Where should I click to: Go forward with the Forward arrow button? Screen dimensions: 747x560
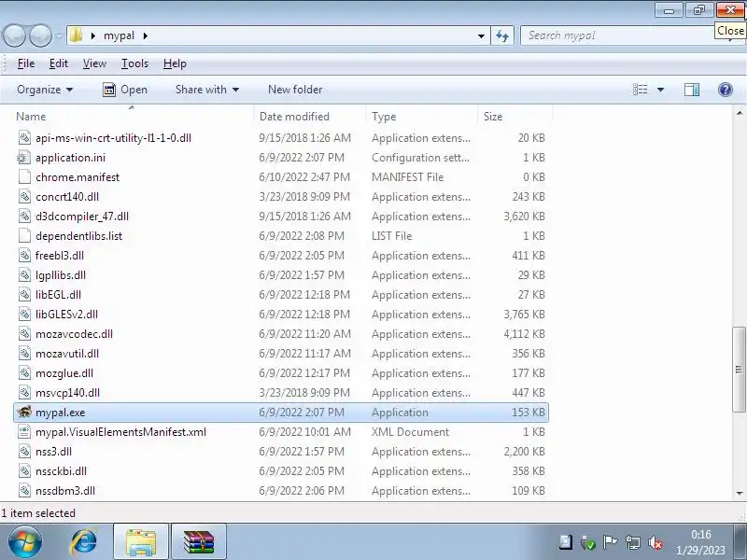[x=40, y=35]
